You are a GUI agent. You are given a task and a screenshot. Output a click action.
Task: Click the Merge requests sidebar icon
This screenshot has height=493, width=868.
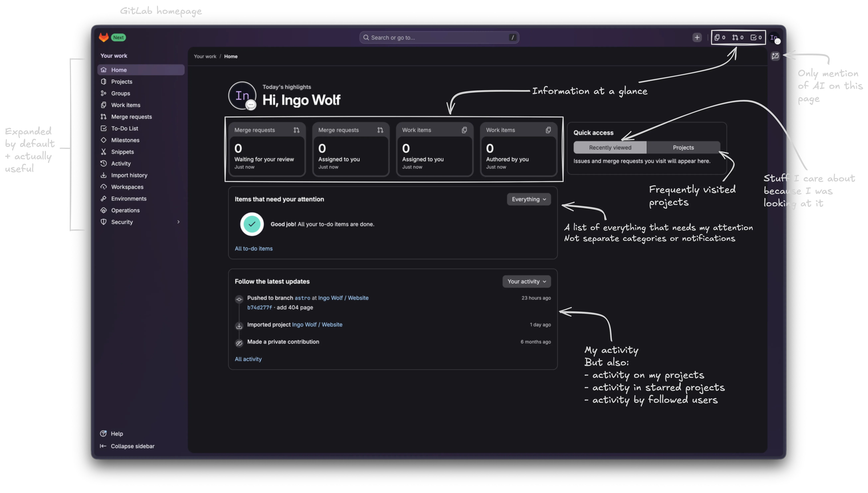[103, 117]
